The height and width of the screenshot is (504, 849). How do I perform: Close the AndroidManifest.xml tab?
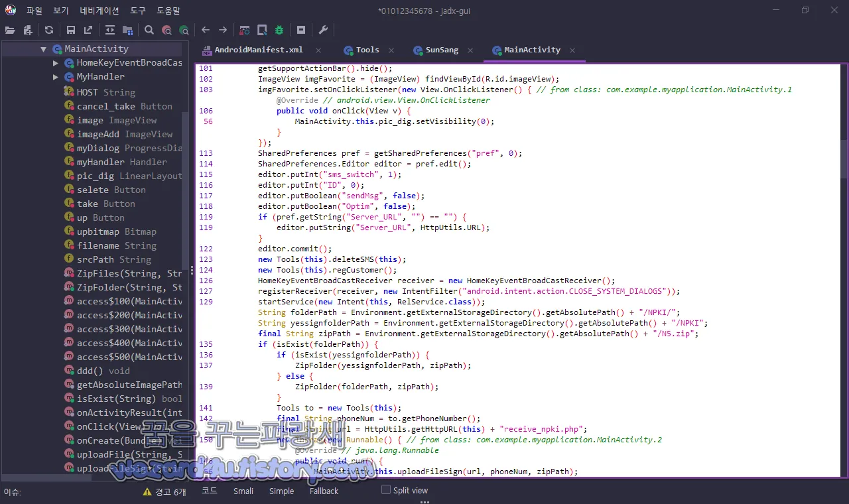tap(318, 50)
